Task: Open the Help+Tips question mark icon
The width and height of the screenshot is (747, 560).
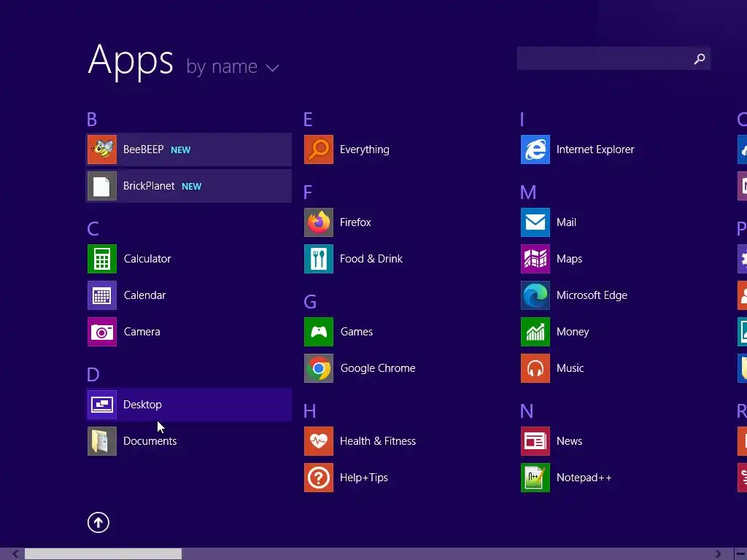Action: [x=319, y=478]
